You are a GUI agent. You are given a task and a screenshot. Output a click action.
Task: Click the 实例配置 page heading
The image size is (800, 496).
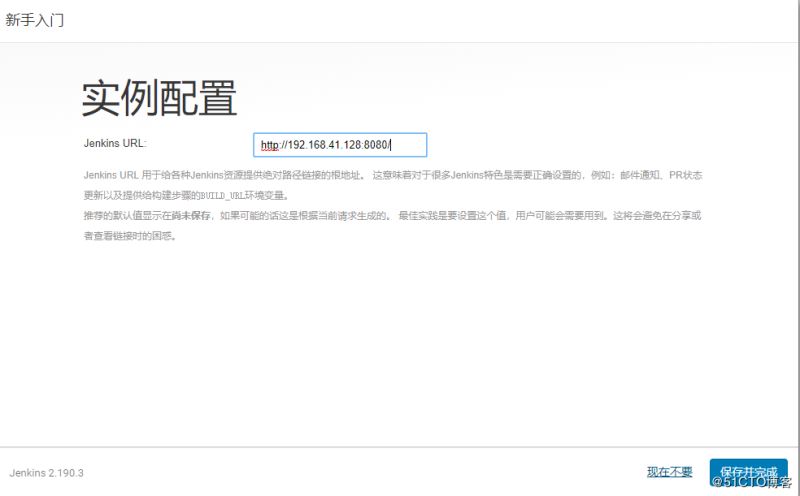[x=159, y=98]
